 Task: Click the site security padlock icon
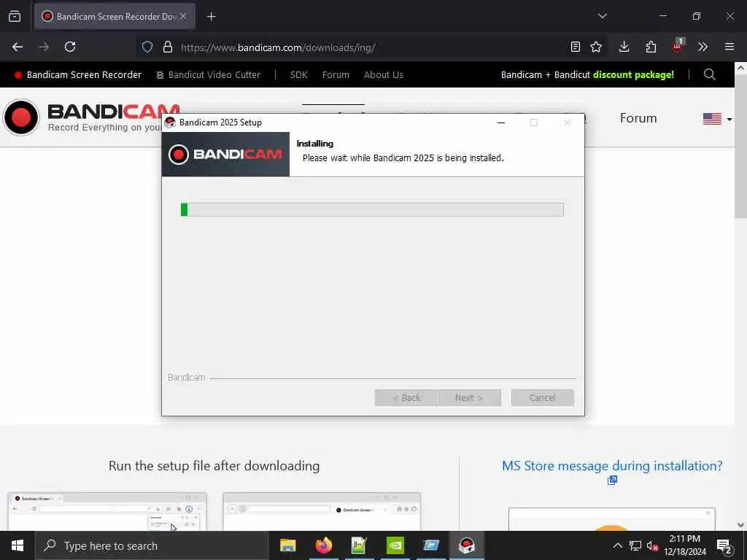click(x=168, y=47)
